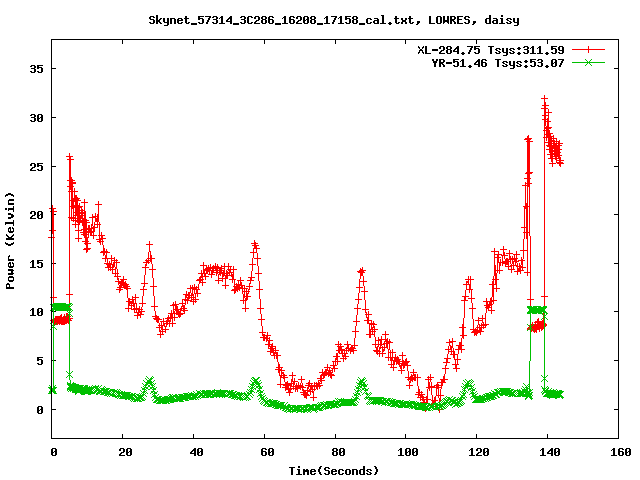The height and width of the screenshot is (480, 640).
Task: Click the y-axis tick label 20
Action: click(x=36, y=215)
